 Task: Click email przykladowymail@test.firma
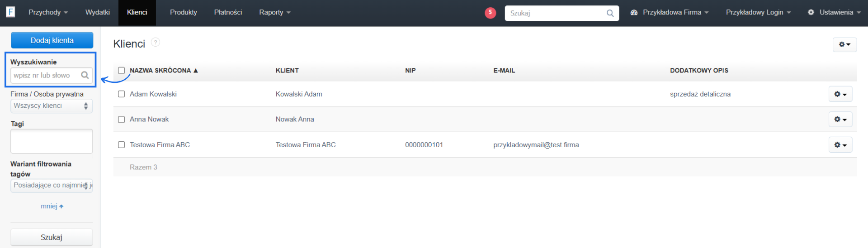pos(536,145)
